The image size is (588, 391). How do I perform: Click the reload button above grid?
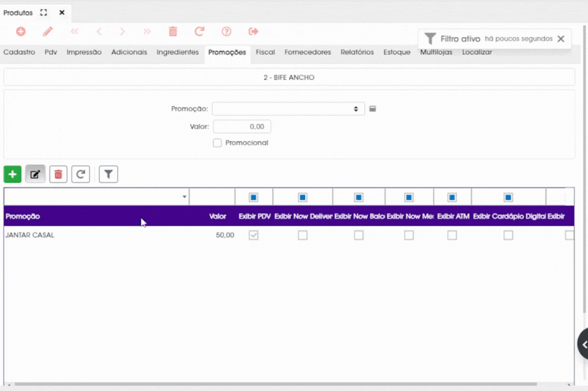click(x=81, y=174)
